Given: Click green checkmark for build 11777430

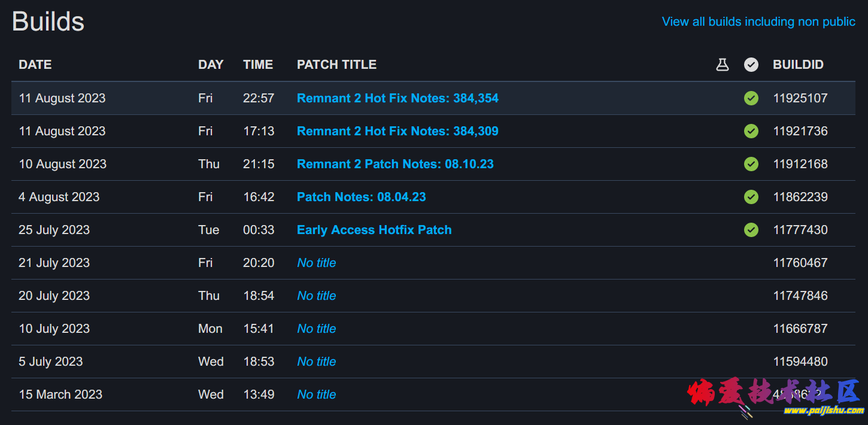Looking at the screenshot, I should click(751, 230).
